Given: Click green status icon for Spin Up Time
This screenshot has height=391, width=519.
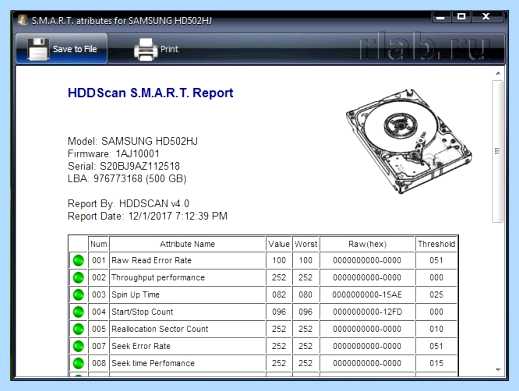Looking at the screenshot, I should [78, 295].
